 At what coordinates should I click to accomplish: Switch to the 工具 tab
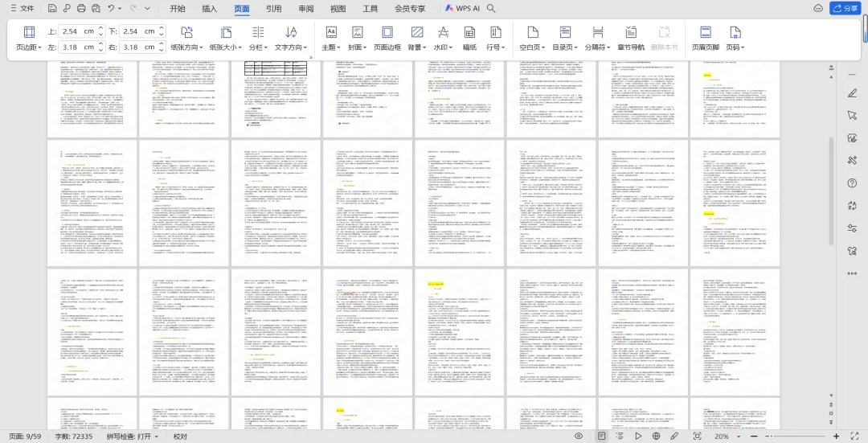coord(371,8)
